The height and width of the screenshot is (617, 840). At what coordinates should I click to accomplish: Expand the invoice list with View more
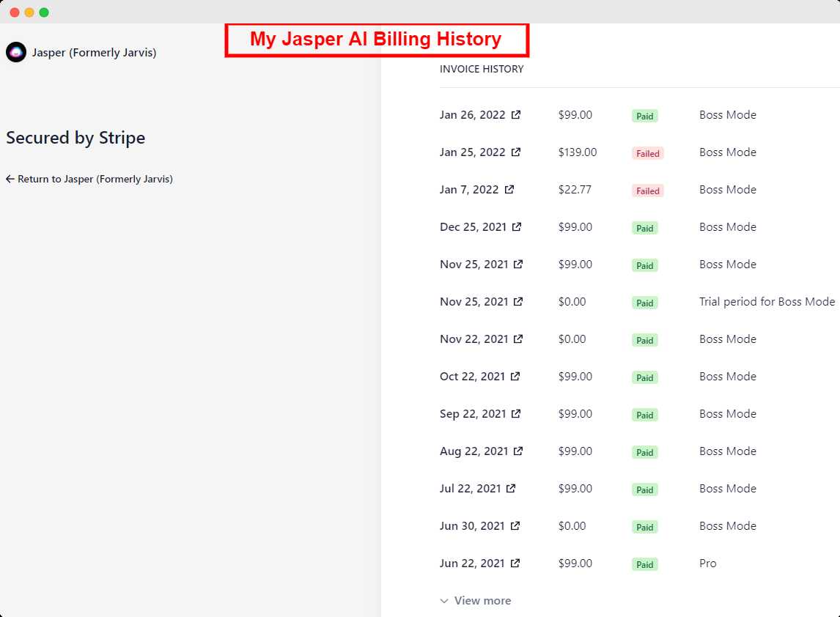point(476,601)
